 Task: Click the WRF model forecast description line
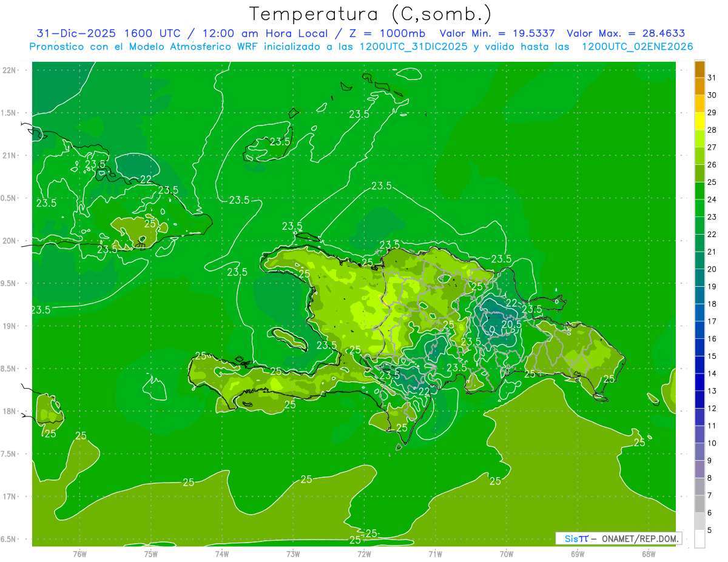(361, 47)
